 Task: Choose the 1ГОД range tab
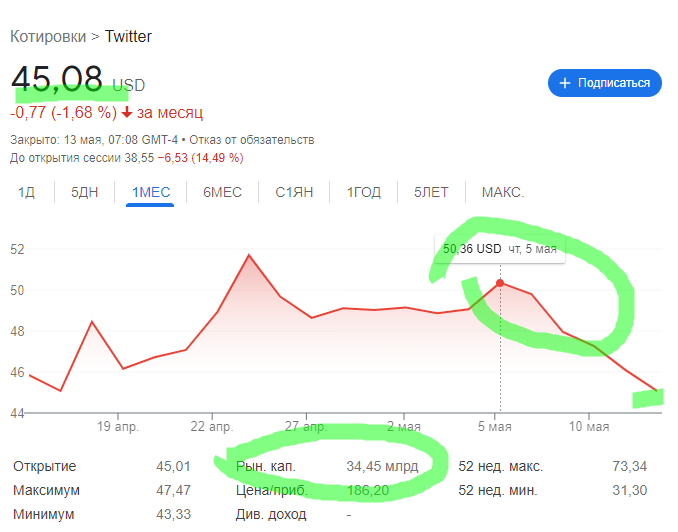tap(364, 192)
